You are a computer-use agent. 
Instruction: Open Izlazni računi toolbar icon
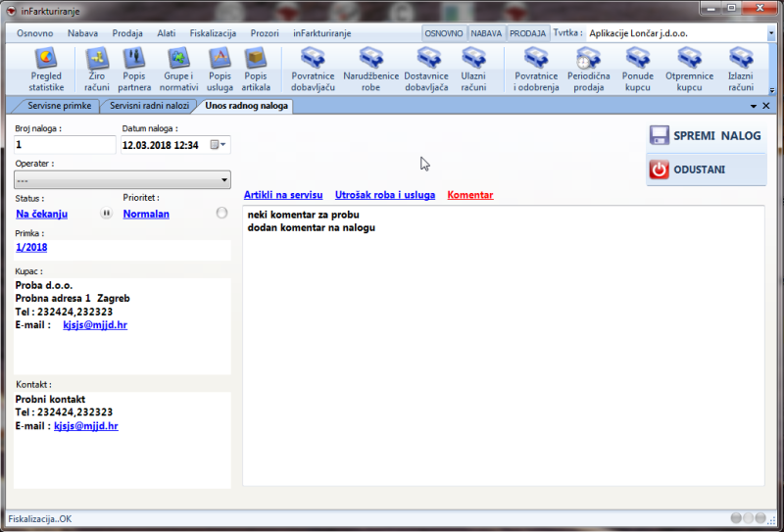pyautogui.click(x=741, y=69)
